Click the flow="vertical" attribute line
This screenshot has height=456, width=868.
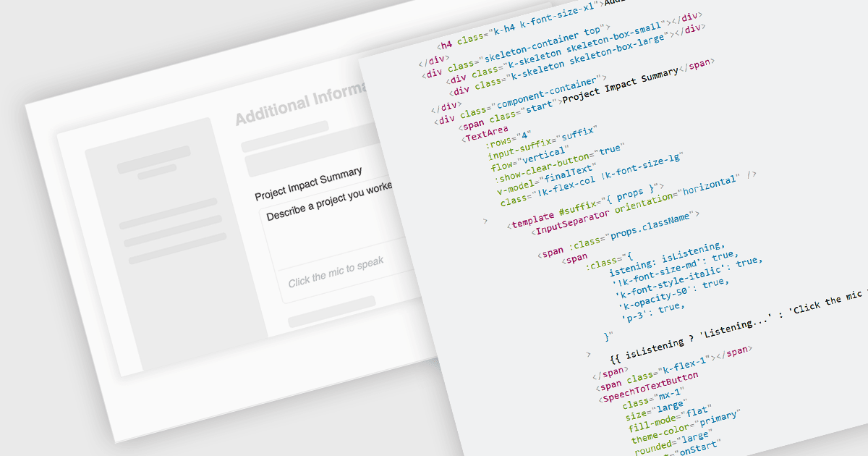[x=529, y=158]
